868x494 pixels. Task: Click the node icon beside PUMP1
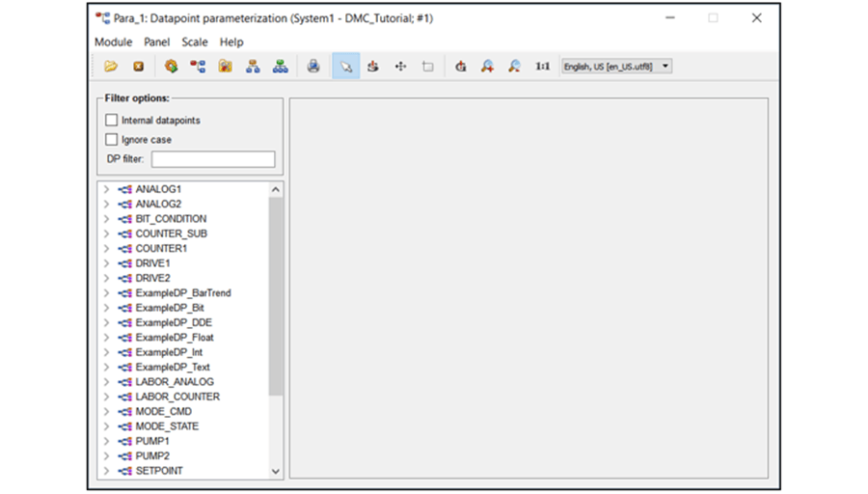(x=125, y=441)
